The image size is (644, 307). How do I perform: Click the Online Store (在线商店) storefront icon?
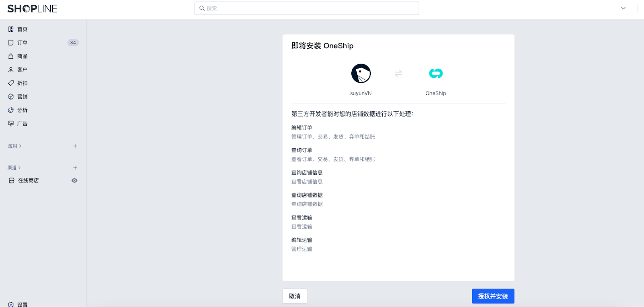pyautogui.click(x=12, y=180)
